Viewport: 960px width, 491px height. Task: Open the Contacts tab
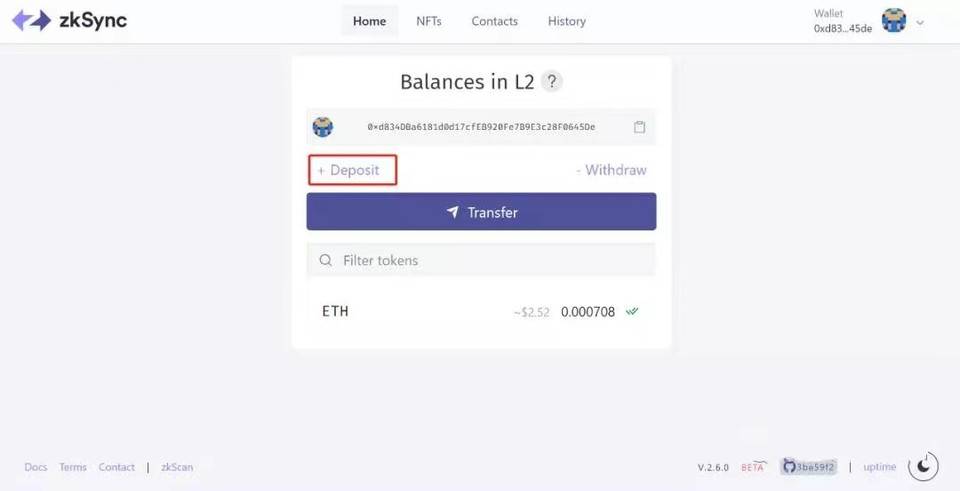click(x=495, y=21)
